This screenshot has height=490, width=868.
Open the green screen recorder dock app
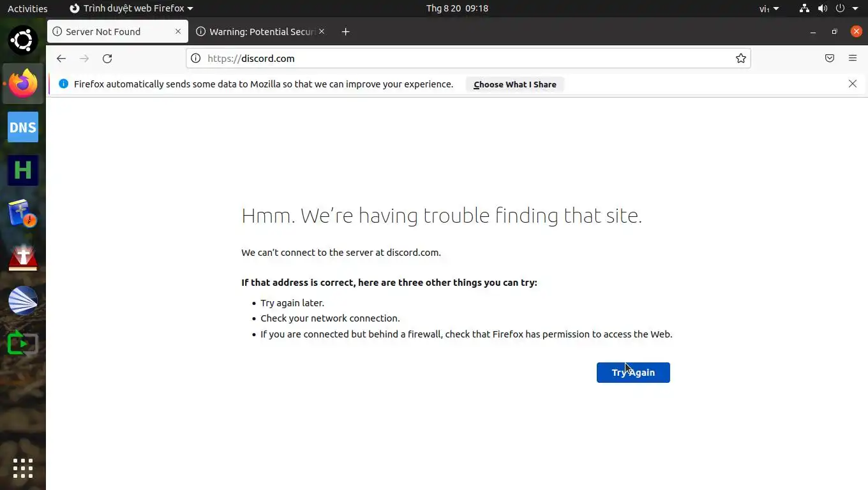point(23,344)
